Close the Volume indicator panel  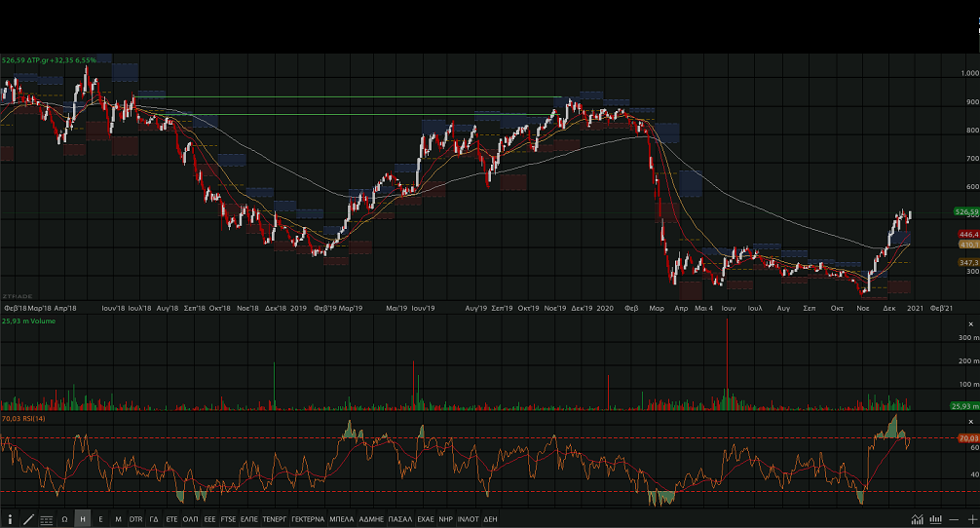pos(970,322)
